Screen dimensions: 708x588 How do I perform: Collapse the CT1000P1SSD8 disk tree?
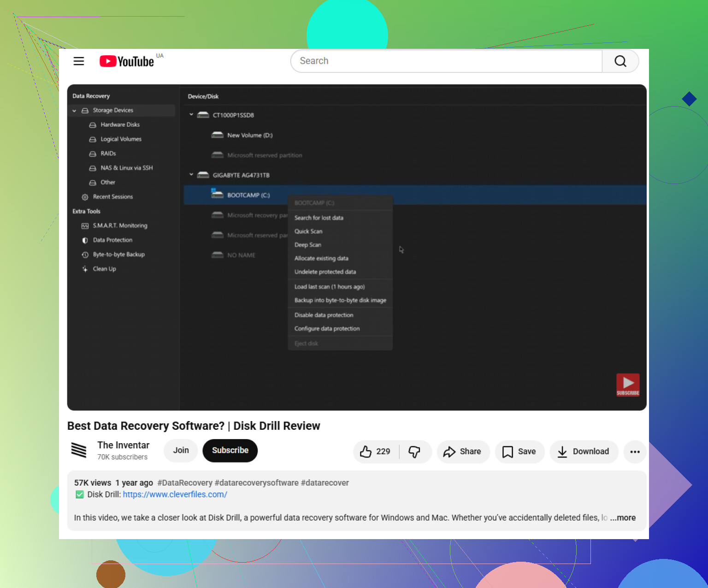pos(191,114)
